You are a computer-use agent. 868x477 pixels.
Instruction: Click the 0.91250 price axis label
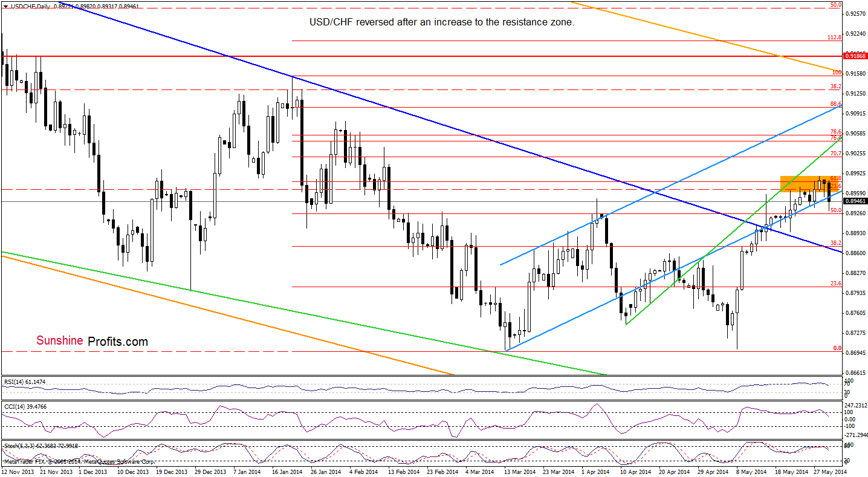(856, 94)
